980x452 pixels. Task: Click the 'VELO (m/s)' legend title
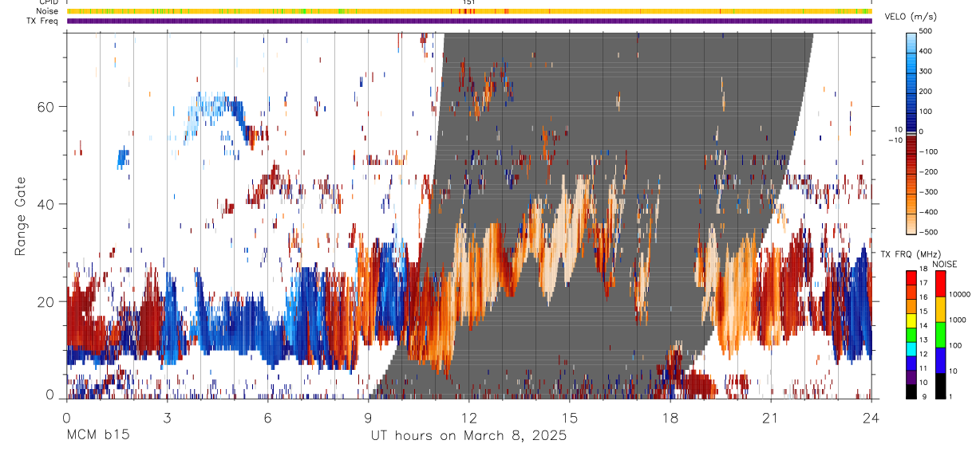(x=911, y=18)
